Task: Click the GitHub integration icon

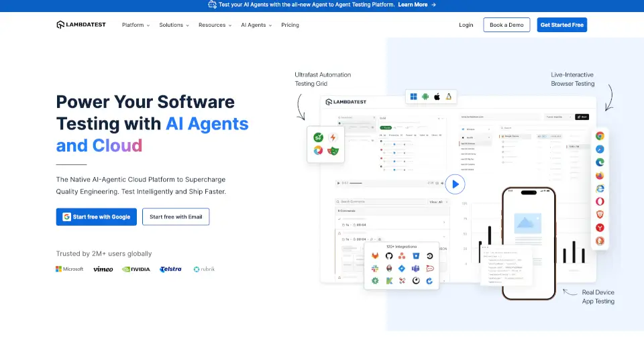Action: (x=388, y=256)
